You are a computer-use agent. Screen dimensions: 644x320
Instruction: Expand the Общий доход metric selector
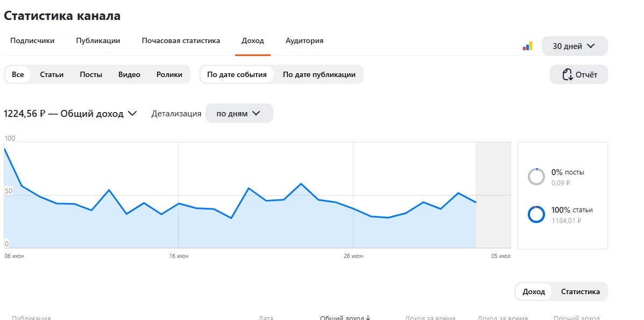tap(70, 114)
